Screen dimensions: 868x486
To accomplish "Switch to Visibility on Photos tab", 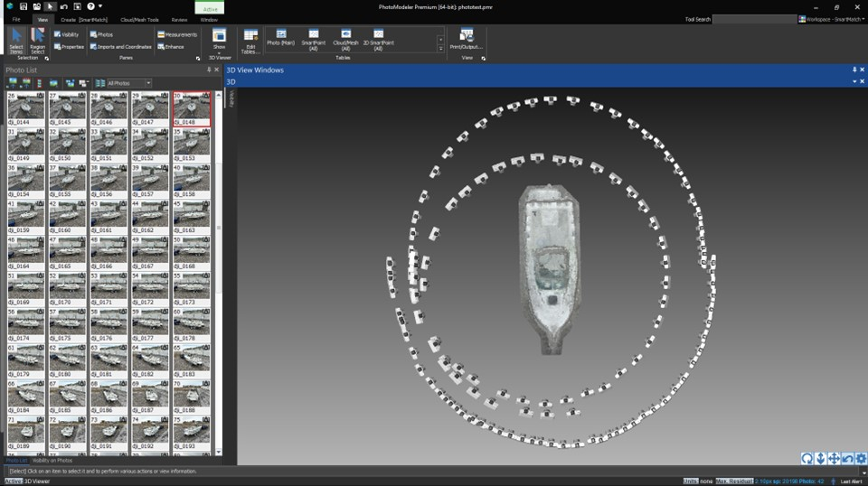I will [x=52, y=461].
